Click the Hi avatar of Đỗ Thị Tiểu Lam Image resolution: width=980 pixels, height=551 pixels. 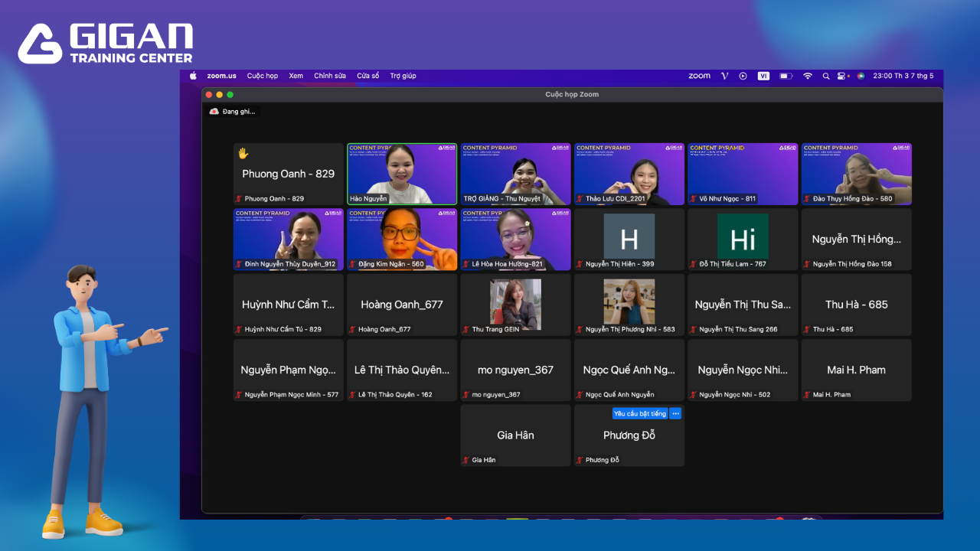(x=743, y=236)
